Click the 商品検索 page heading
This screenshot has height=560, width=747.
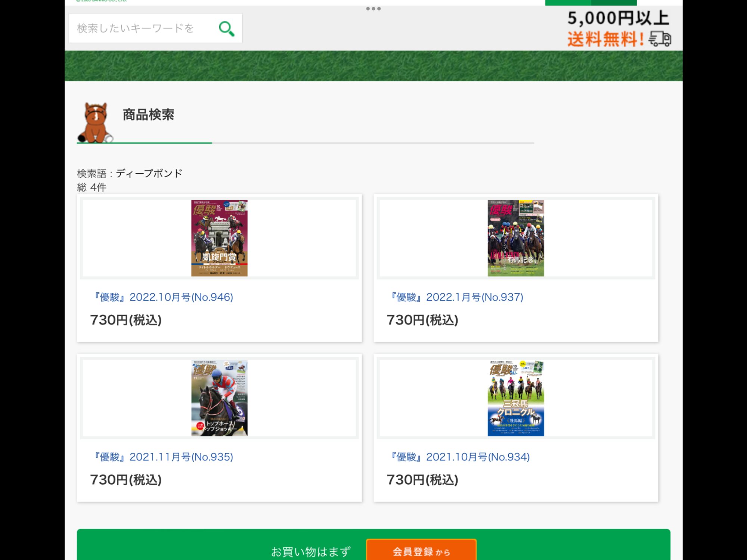click(x=148, y=115)
